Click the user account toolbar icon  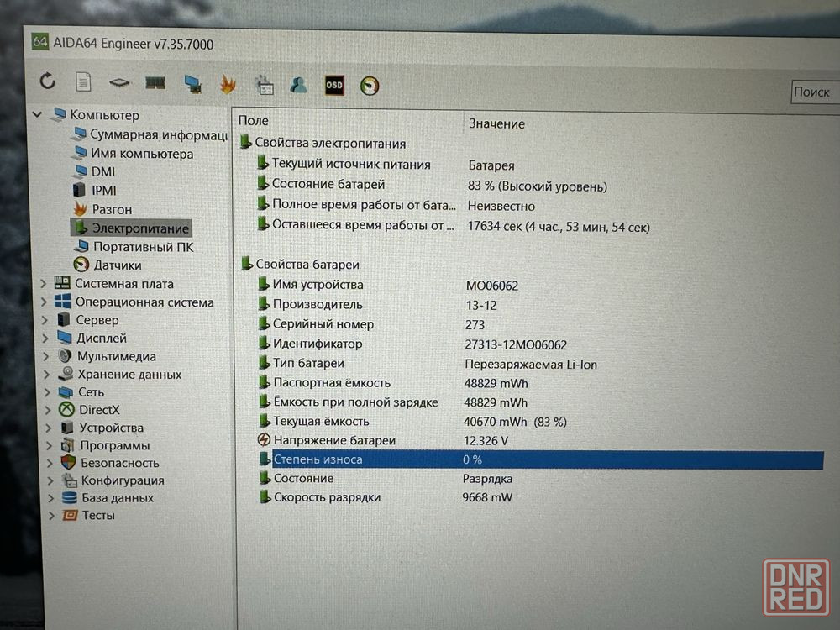[x=298, y=85]
